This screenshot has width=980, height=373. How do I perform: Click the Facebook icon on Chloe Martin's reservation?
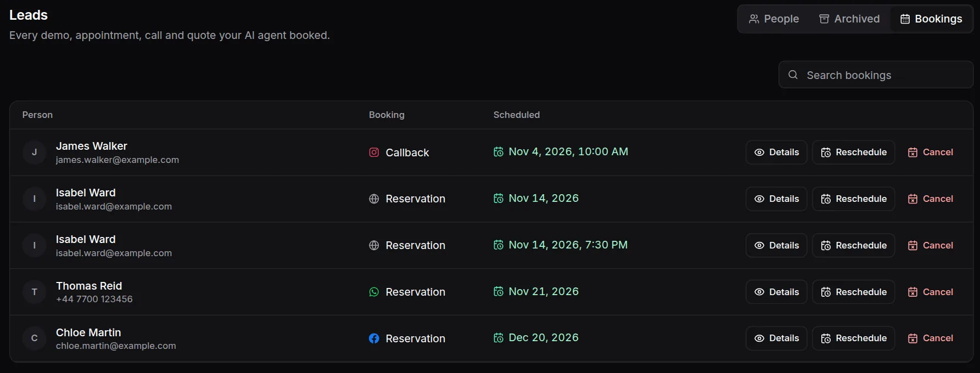(374, 338)
